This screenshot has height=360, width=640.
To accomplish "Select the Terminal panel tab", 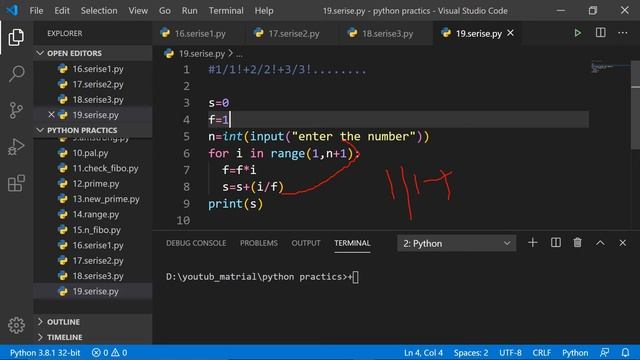I will click(352, 243).
